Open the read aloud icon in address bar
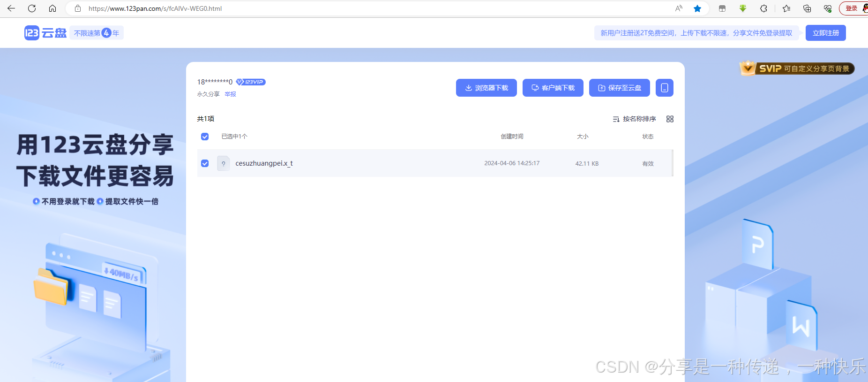868x382 pixels. 679,8
